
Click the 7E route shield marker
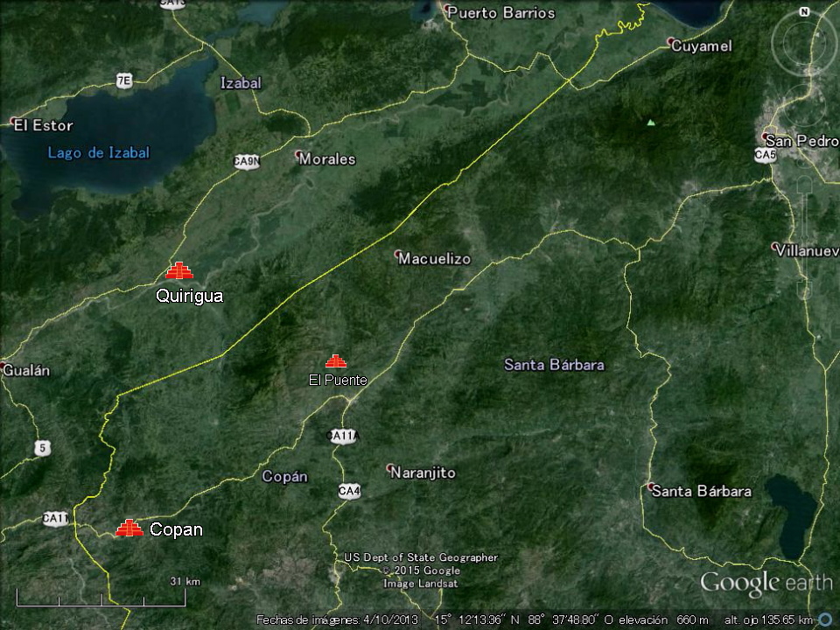[x=124, y=80]
